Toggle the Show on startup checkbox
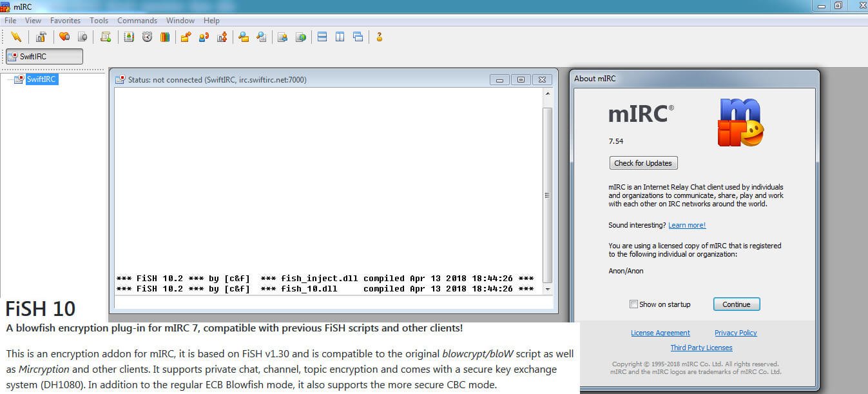The width and height of the screenshot is (868, 394). [x=633, y=304]
